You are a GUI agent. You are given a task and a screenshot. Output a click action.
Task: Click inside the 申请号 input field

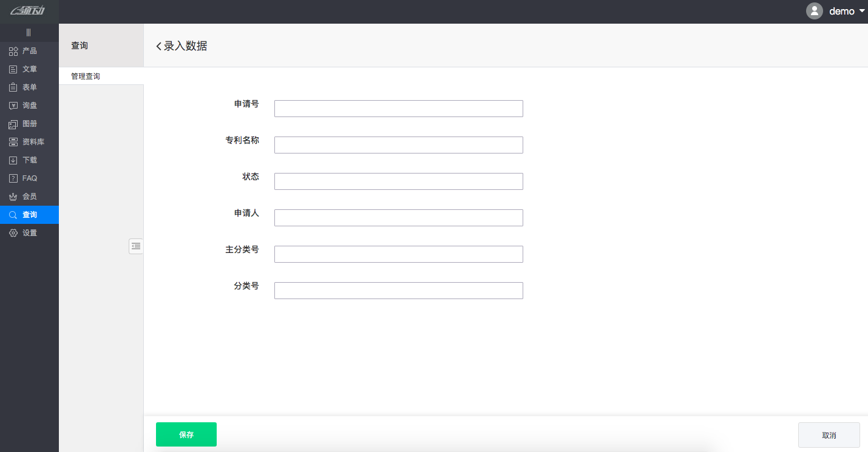pos(398,109)
